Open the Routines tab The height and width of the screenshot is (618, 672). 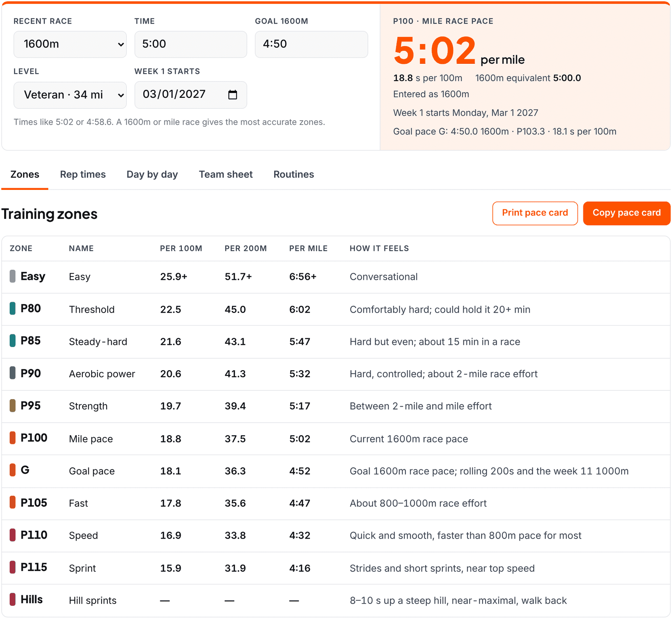[294, 174]
